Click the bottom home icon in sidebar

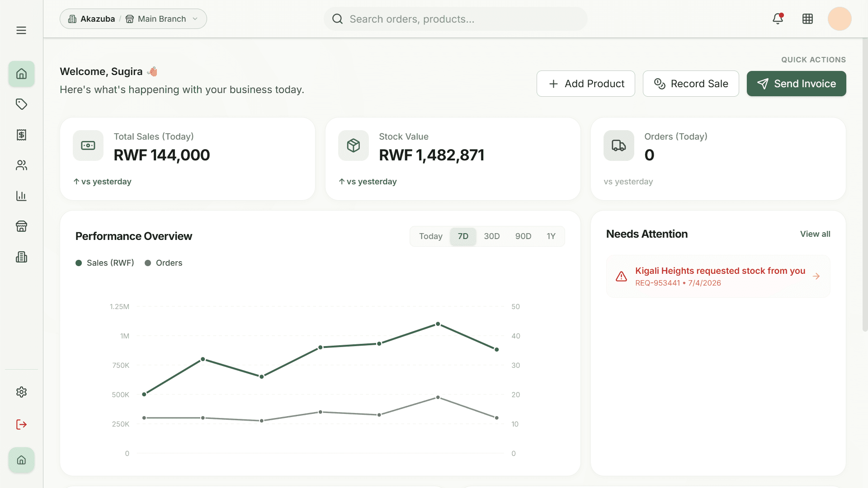21,460
